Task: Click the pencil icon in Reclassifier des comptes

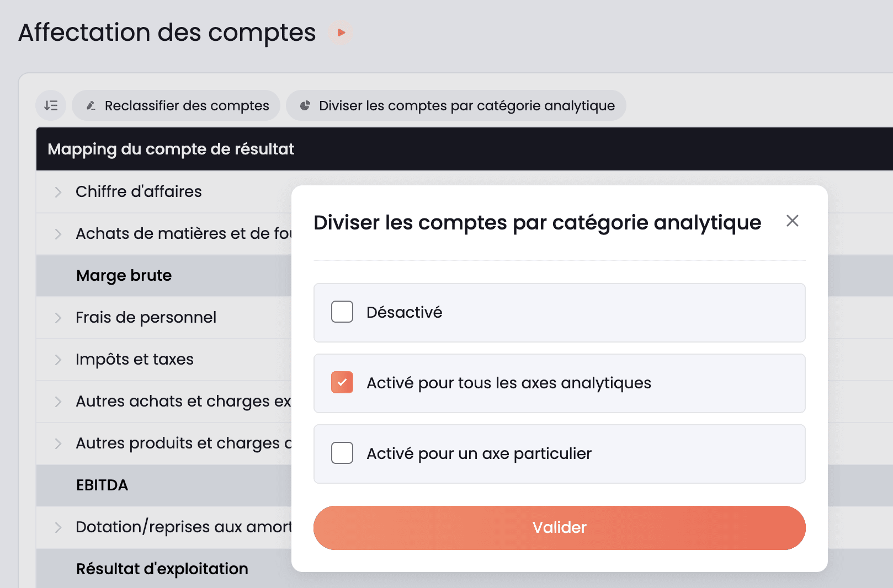Action: click(x=92, y=105)
